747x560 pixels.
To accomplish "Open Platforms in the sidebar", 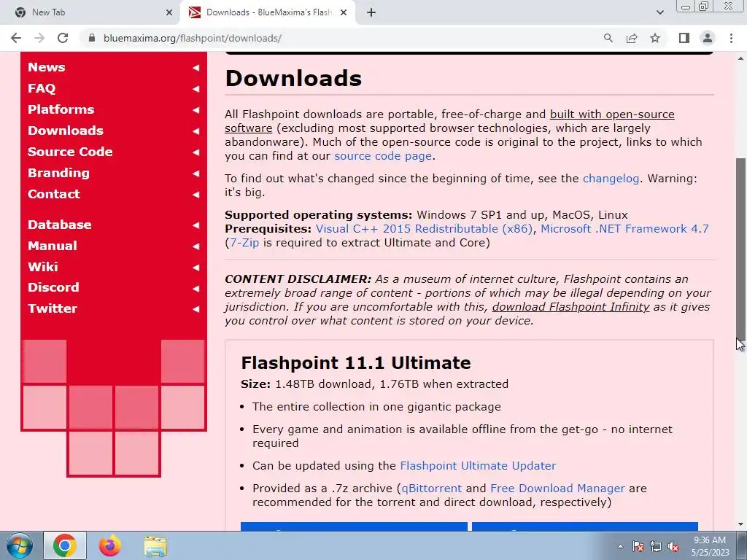I will pyautogui.click(x=61, y=109).
